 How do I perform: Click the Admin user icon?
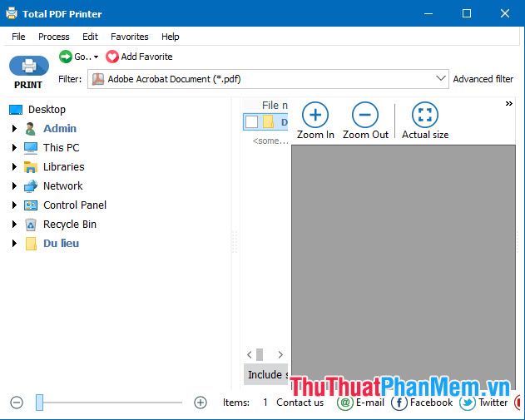[31, 129]
